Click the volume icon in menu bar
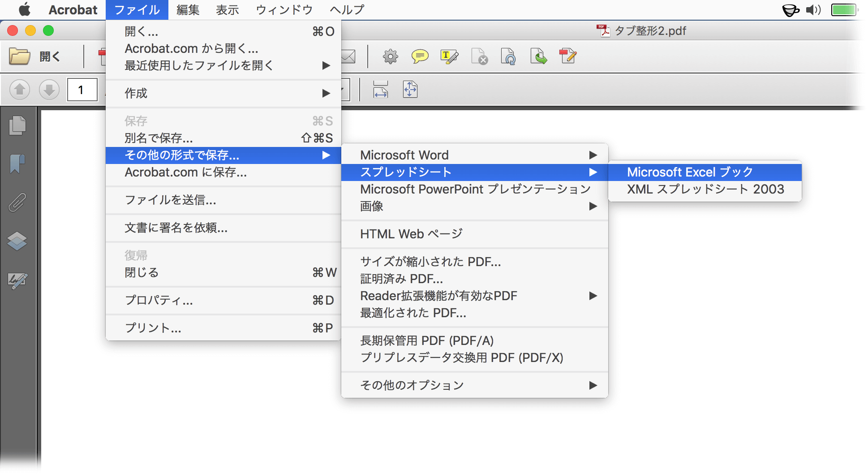Image resolution: width=868 pixels, height=474 pixels. tap(813, 10)
